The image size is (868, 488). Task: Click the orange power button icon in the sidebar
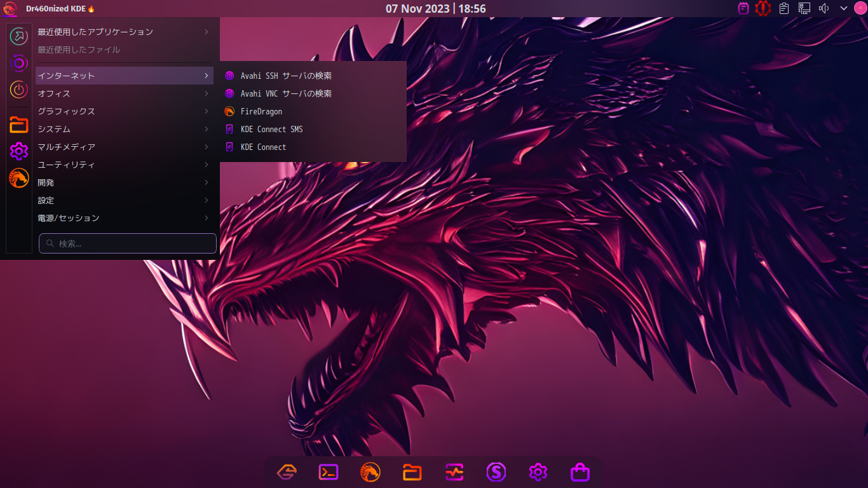[x=19, y=90]
